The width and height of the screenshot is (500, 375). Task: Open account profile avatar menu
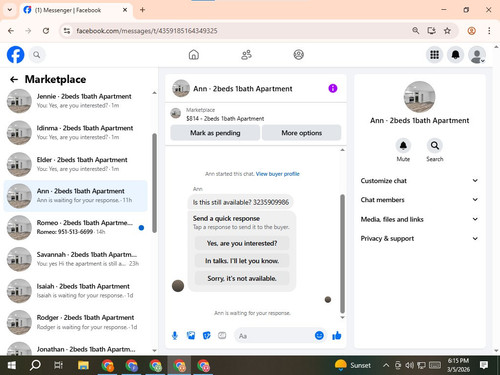[x=477, y=55]
